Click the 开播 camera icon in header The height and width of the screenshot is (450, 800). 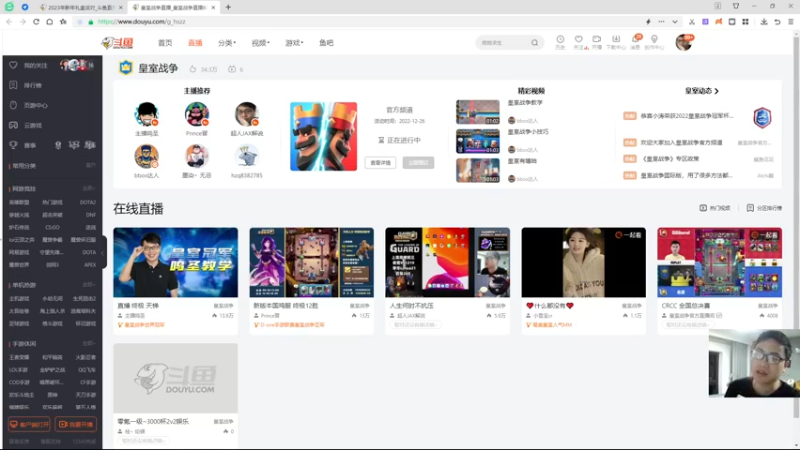tap(596, 39)
